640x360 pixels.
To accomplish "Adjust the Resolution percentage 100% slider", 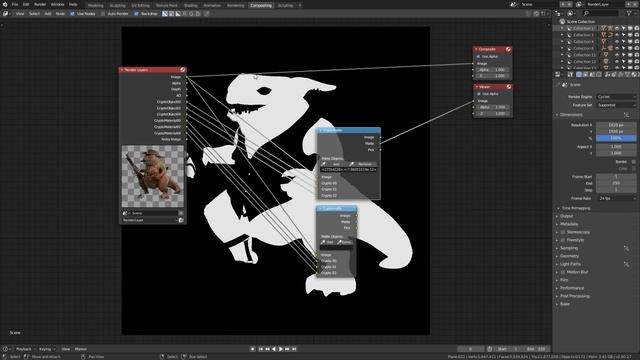I will [x=616, y=138].
